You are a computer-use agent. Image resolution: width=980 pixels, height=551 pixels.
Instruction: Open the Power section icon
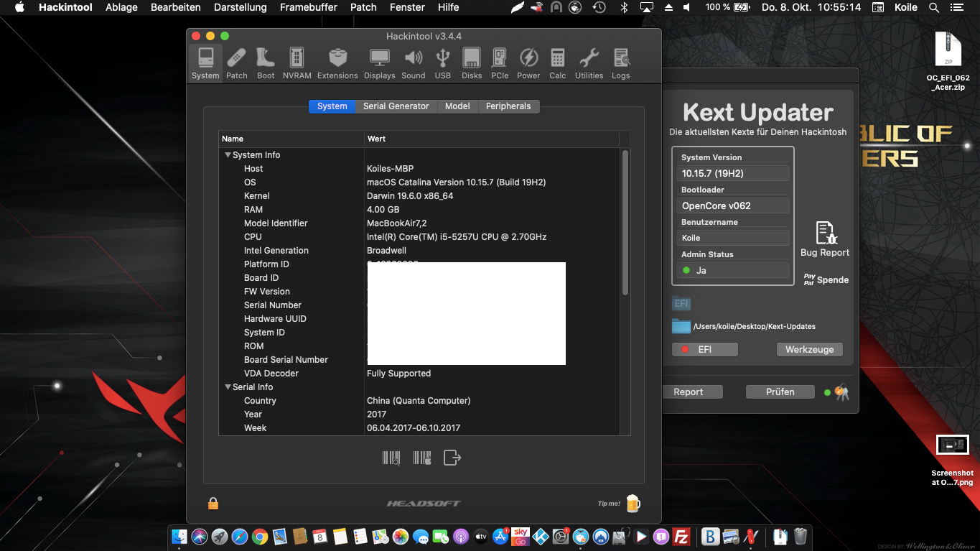[528, 63]
